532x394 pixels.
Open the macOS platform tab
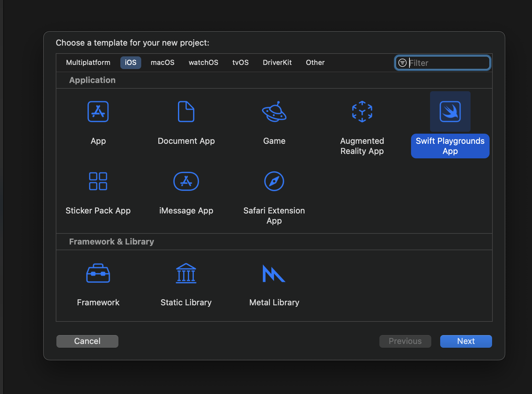[162, 63]
